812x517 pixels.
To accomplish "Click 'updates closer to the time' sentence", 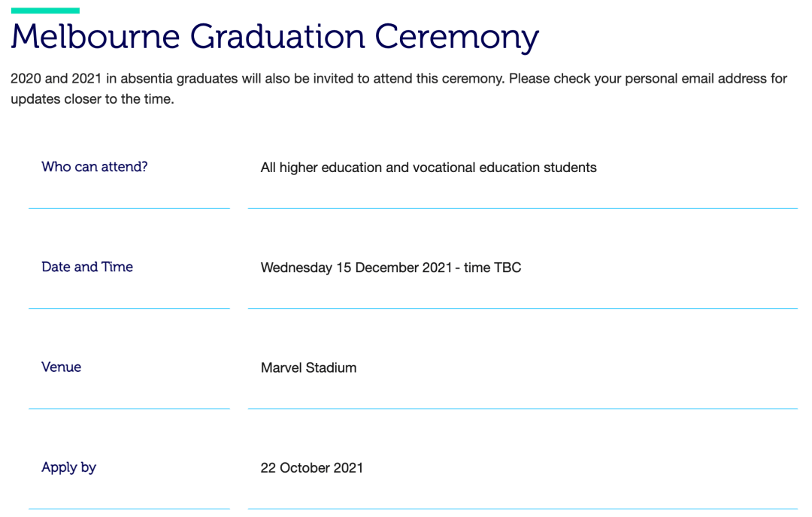I will pyautogui.click(x=92, y=99).
